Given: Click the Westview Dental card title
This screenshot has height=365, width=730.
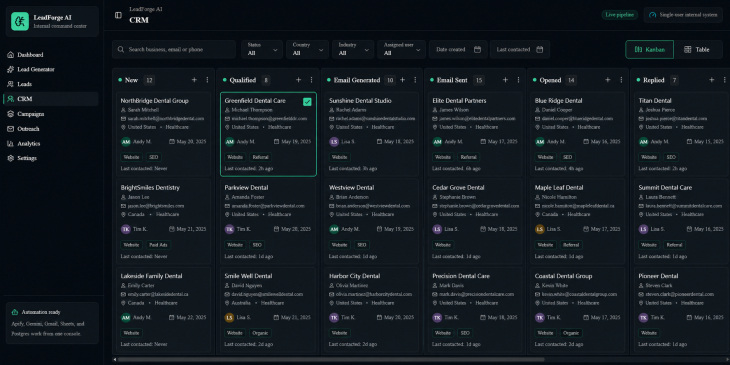Looking at the screenshot, I should 351,188.
